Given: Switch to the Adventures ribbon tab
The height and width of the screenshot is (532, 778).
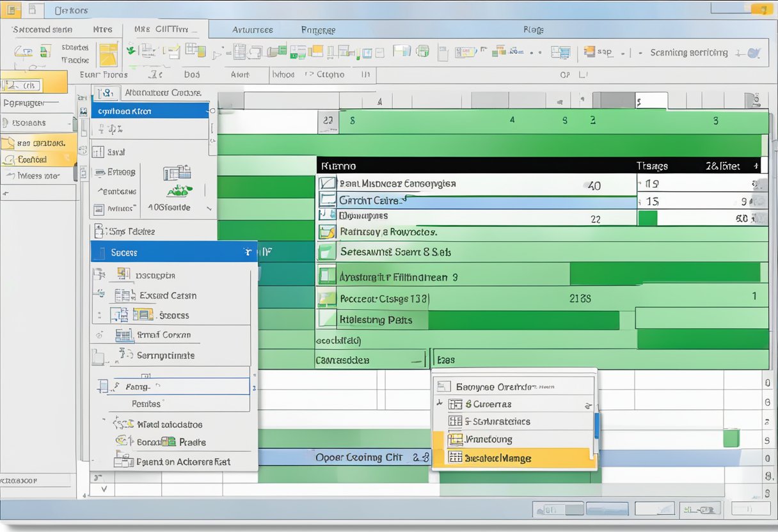Looking at the screenshot, I should [x=251, y=29].
